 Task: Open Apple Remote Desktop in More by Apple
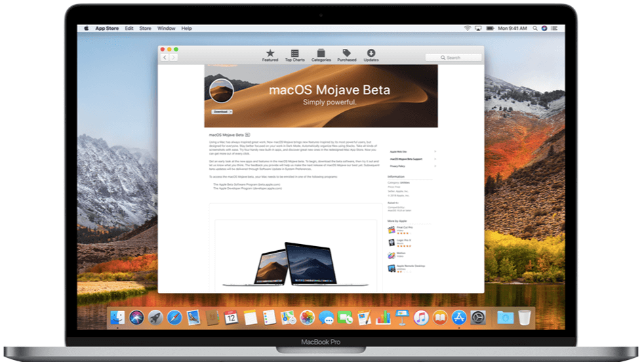[407, 268]
